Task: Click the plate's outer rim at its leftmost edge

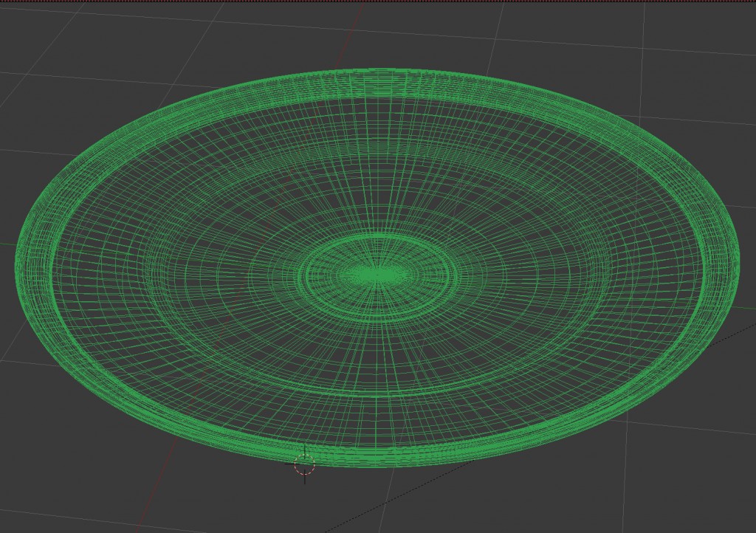Action: point(18,262)
